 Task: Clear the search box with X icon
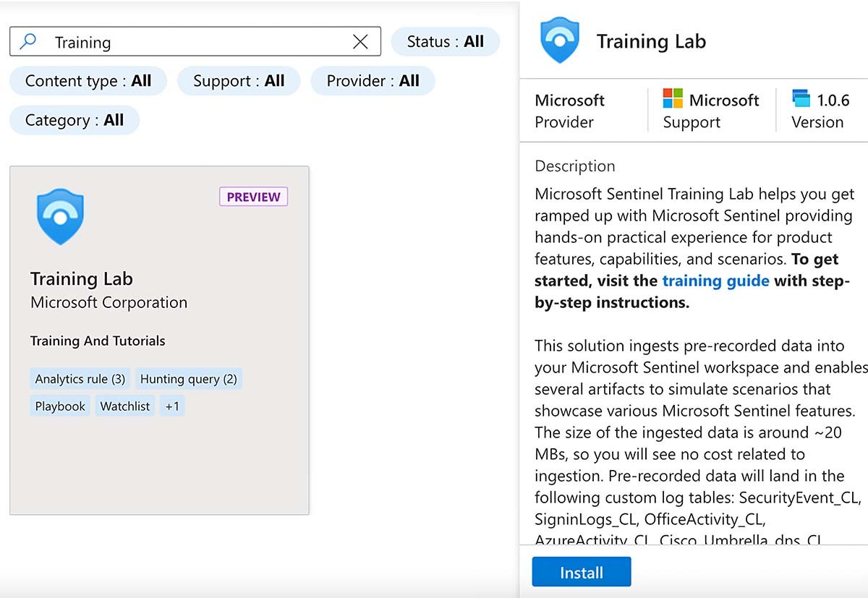coord(359,42)
